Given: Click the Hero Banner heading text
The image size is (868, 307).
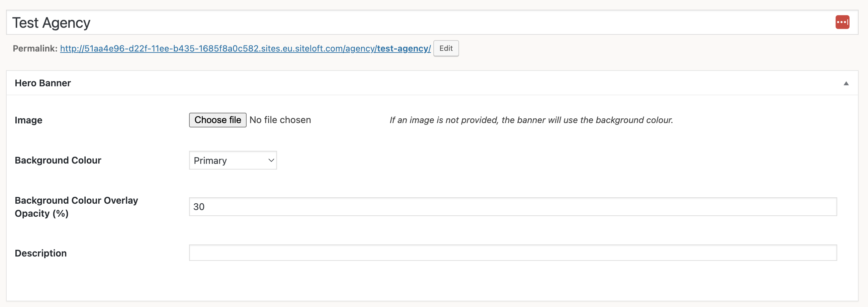Looking at the screenshot, I should (x=43, y=83).
